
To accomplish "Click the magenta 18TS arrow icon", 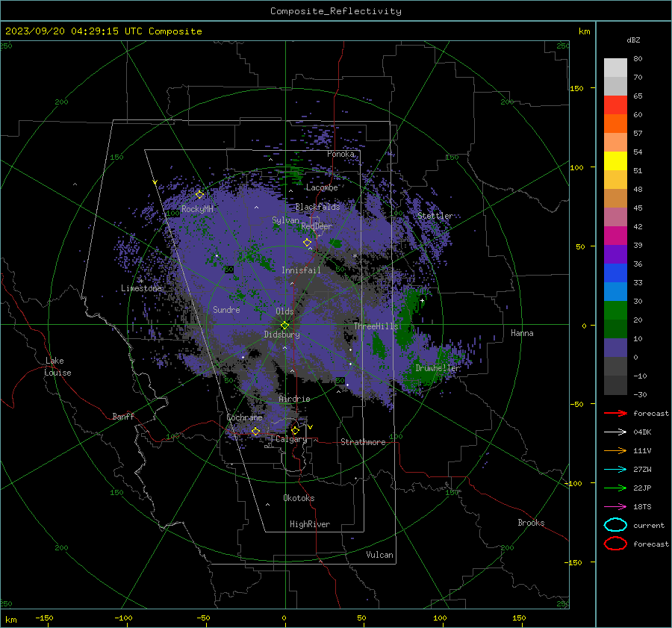I will coord(615,507).
